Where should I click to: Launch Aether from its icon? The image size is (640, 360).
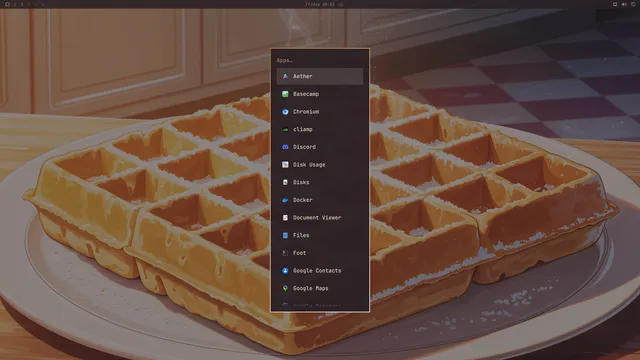[285, 76]
